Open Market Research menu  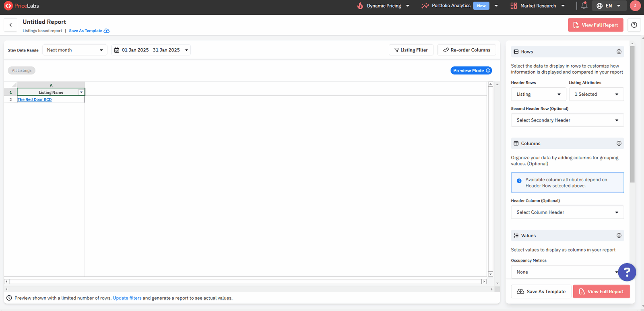tap(538, 6)
